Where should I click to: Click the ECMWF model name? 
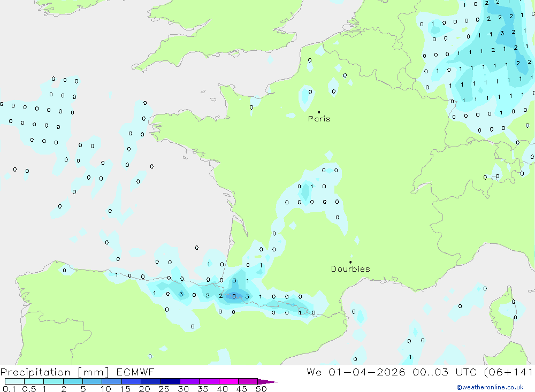[x=135, y=372]
